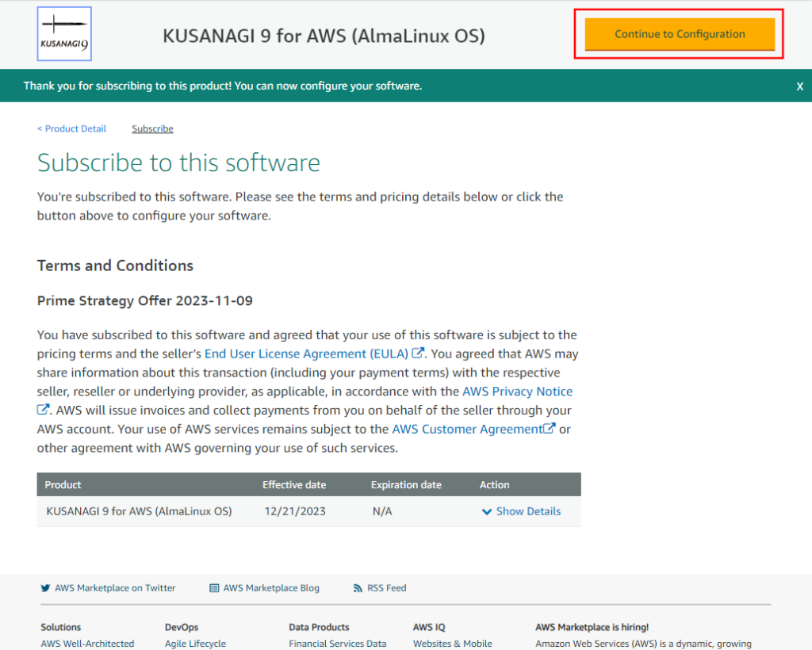Click the Action column header
Viewport: 812px width, 650px height.
point(495,485)
